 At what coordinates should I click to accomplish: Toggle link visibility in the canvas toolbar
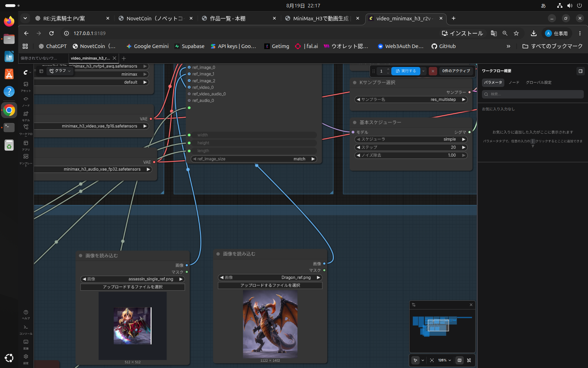pos(469,360)
